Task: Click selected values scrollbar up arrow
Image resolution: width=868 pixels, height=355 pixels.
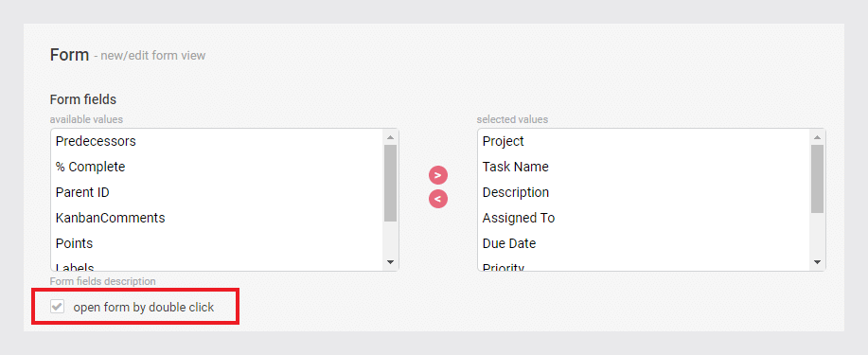Action: point(817,137)
